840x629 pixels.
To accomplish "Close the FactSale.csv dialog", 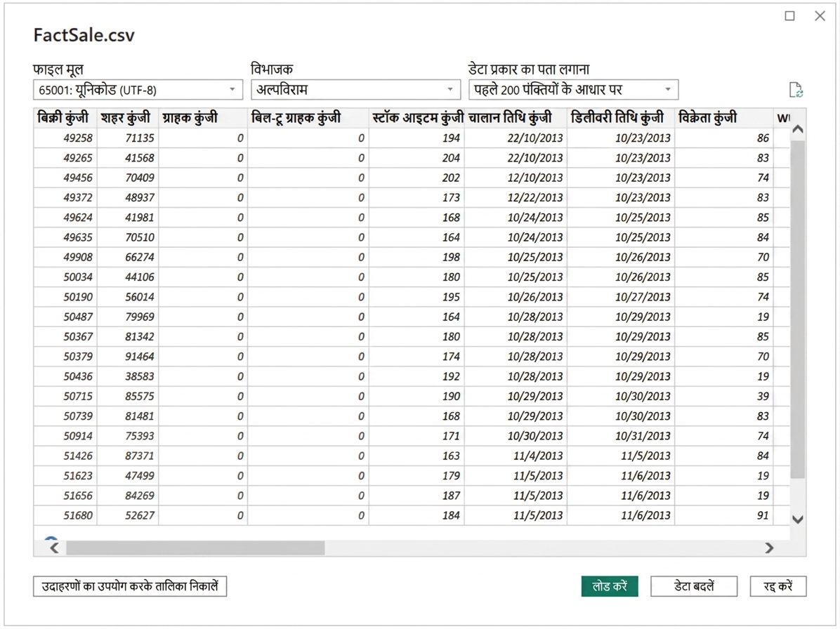I will coord(820,16).
